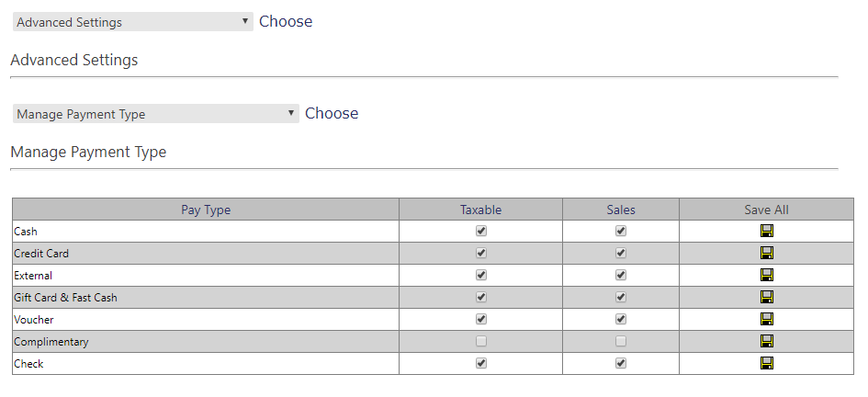Uncheck Taxable for Cash
The width and height of the screenshot is (868, 397).
coord(481,231)
